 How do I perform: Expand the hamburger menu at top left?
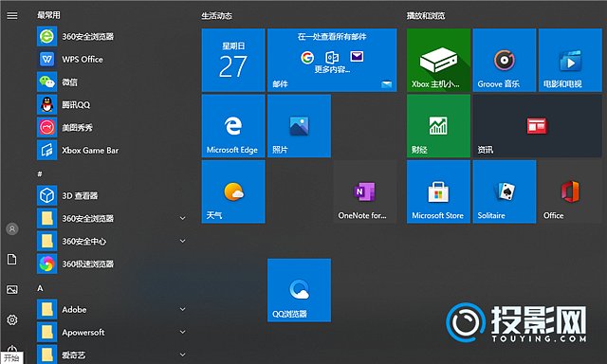point(12,15)
